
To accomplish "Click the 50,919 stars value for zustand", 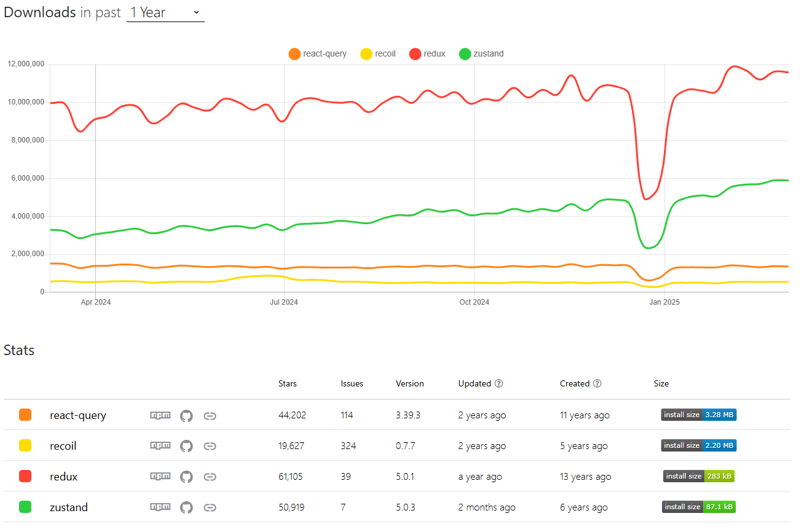I will pyautogui.click(x=291, y=507).
